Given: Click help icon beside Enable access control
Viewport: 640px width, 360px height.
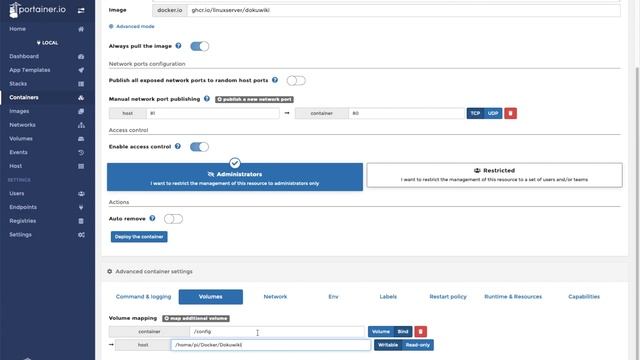Looking at the screenshot, I should click(178, 146).
